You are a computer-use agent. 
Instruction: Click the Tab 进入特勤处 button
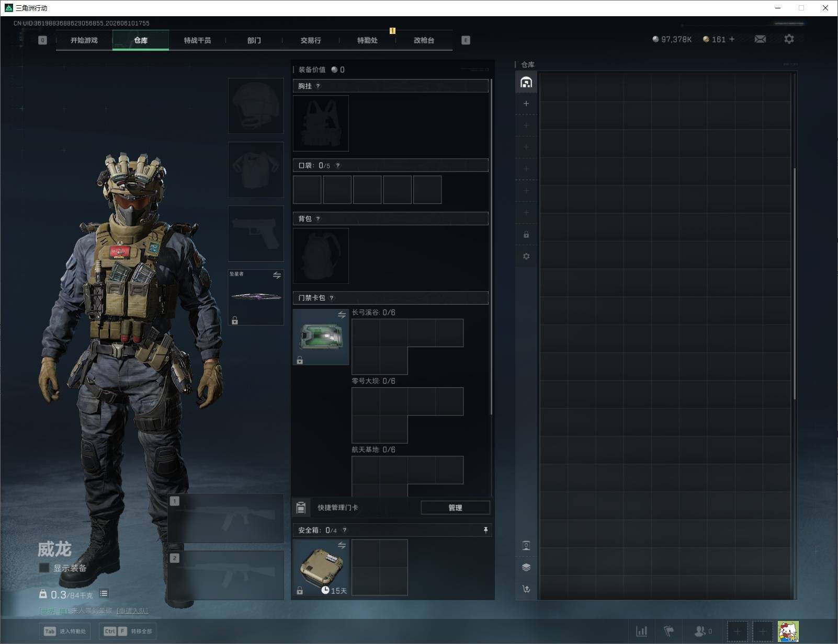(65, 631)
